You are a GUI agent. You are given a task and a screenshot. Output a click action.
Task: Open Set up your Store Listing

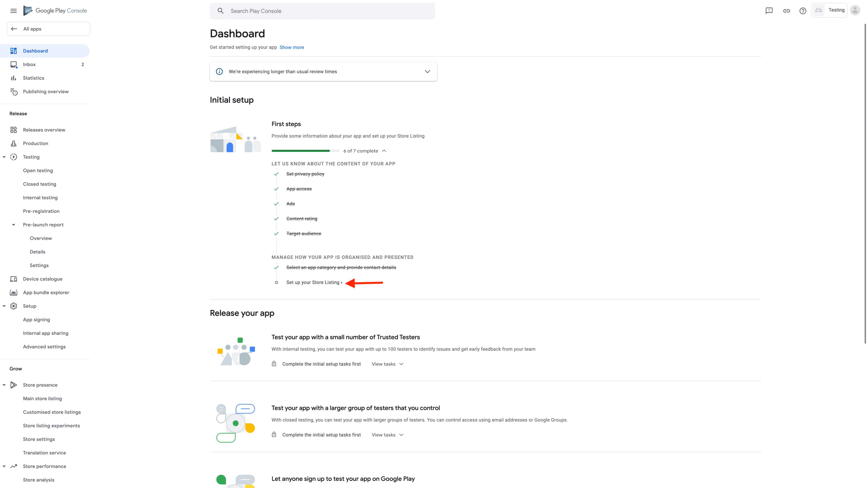point(314,282)
